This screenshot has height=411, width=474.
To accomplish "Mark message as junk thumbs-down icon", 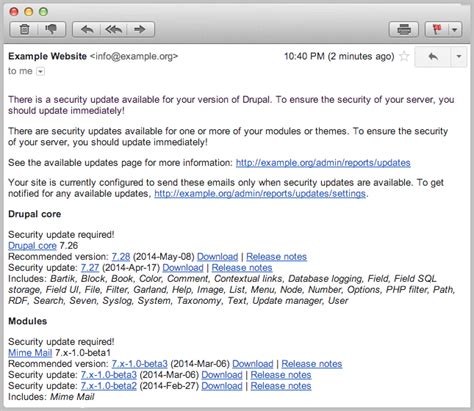I will 51,30.
